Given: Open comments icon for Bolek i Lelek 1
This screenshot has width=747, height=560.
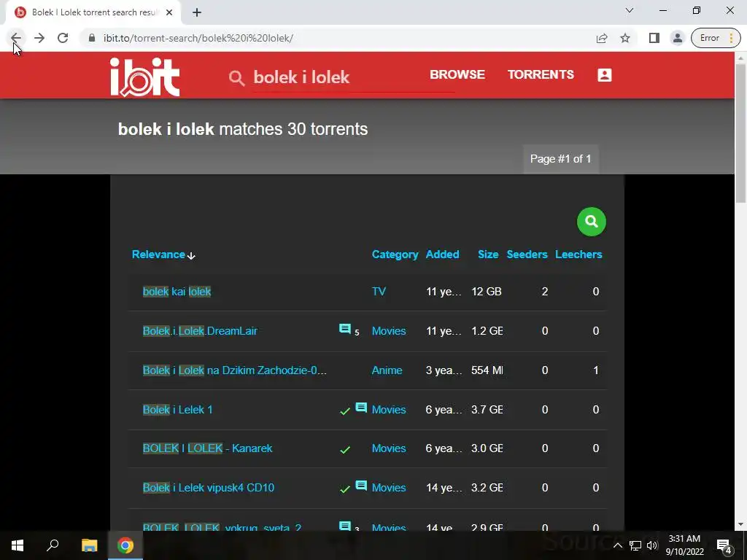Looking at the screenshot, I should coord(362,408).
